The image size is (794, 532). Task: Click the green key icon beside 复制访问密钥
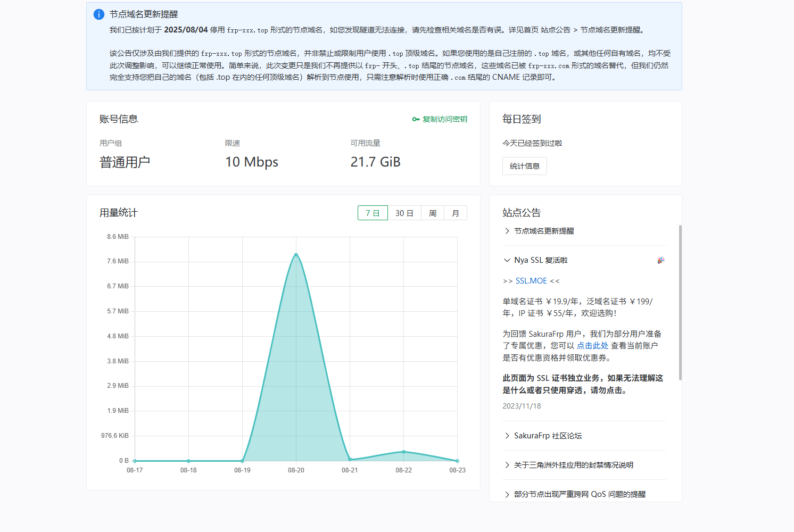click(416, 119)
